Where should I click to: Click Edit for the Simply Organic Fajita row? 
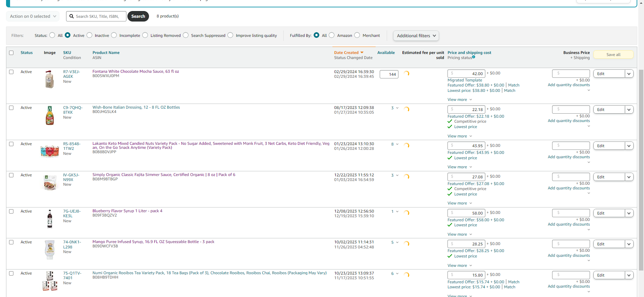coord(609,177)
